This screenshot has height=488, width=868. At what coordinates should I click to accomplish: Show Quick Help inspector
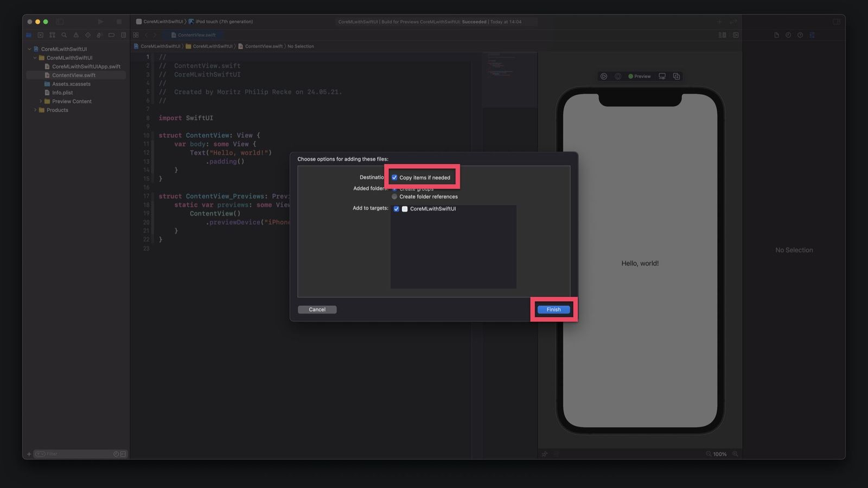pos(800,35)
